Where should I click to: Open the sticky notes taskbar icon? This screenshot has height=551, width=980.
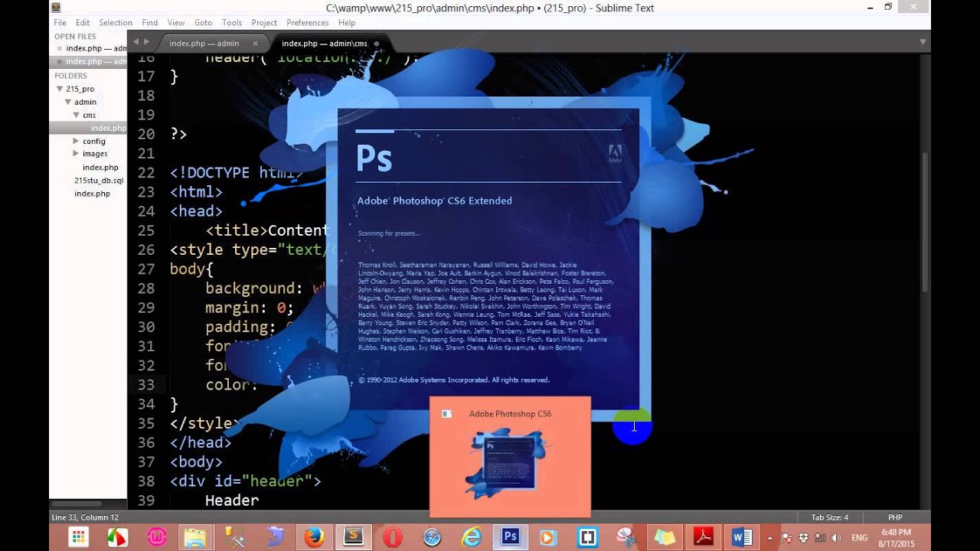pos(665,537)
